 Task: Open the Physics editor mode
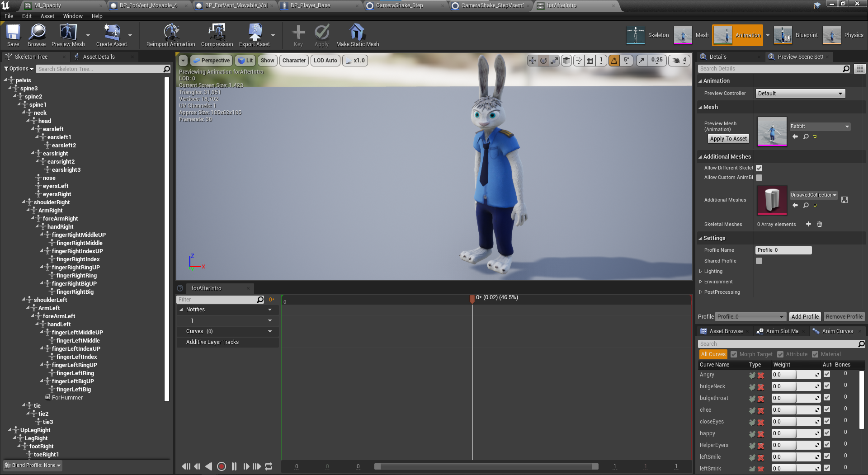pos(844,35)
